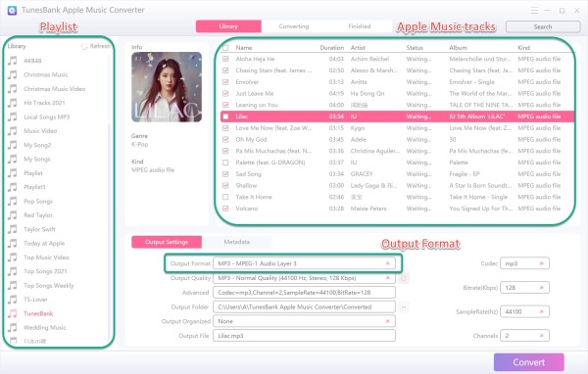Toggle the Oh My God track checkbox
Viewport: 588px width, 374px height.
click(225, 139)
